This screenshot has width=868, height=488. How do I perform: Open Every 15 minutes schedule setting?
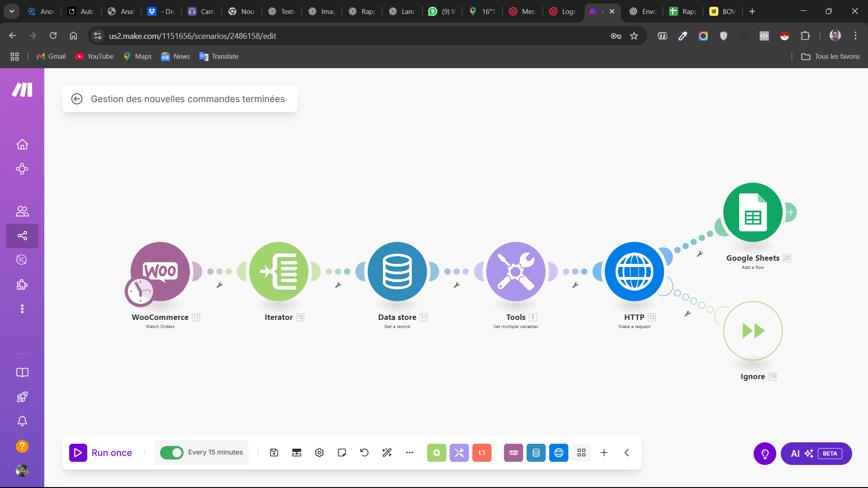(215, 452)
